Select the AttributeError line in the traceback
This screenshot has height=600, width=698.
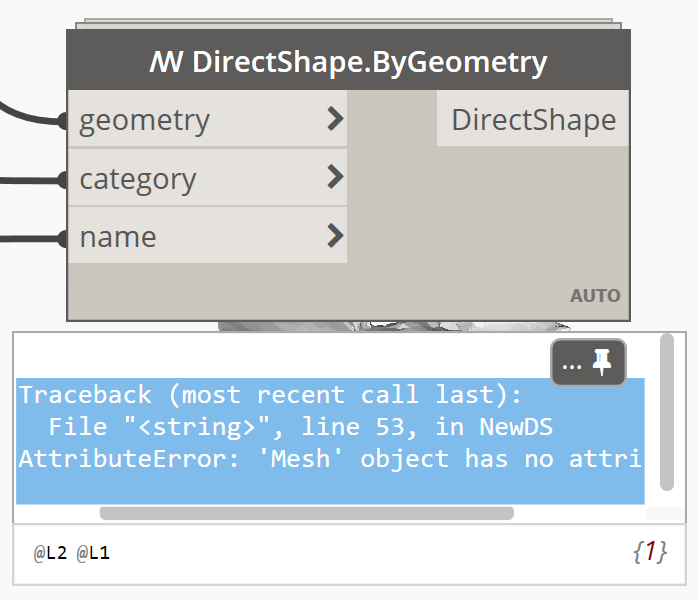coord(330,459)
